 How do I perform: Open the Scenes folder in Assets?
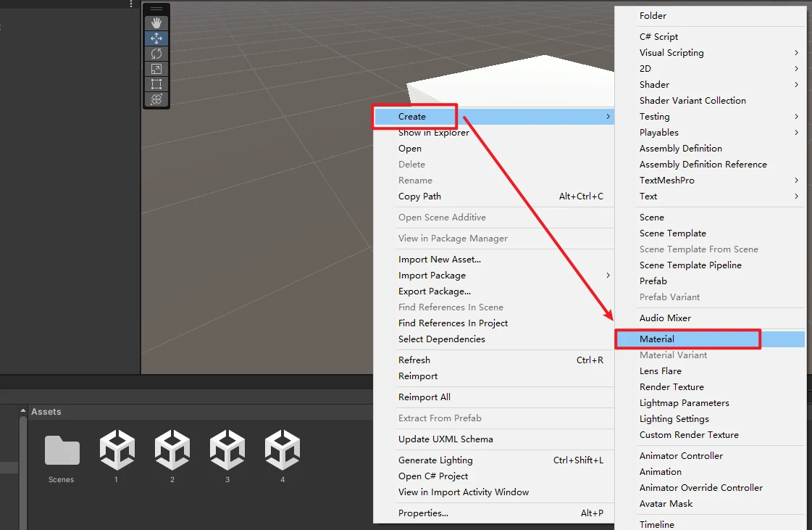(x=62, y=452)
